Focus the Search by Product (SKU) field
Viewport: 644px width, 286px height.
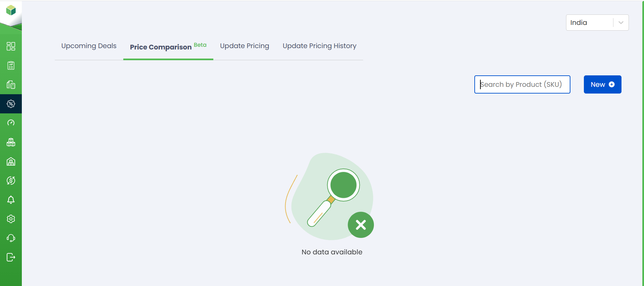point(522,84)
